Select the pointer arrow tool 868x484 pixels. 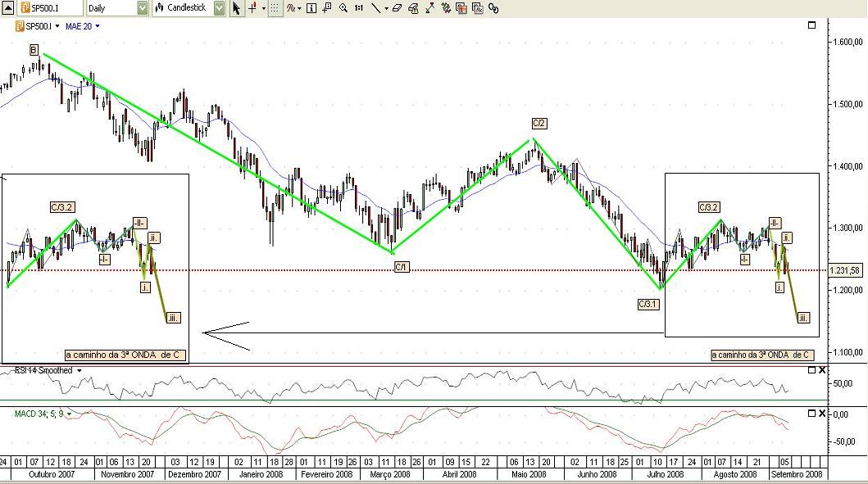[236, 8]
